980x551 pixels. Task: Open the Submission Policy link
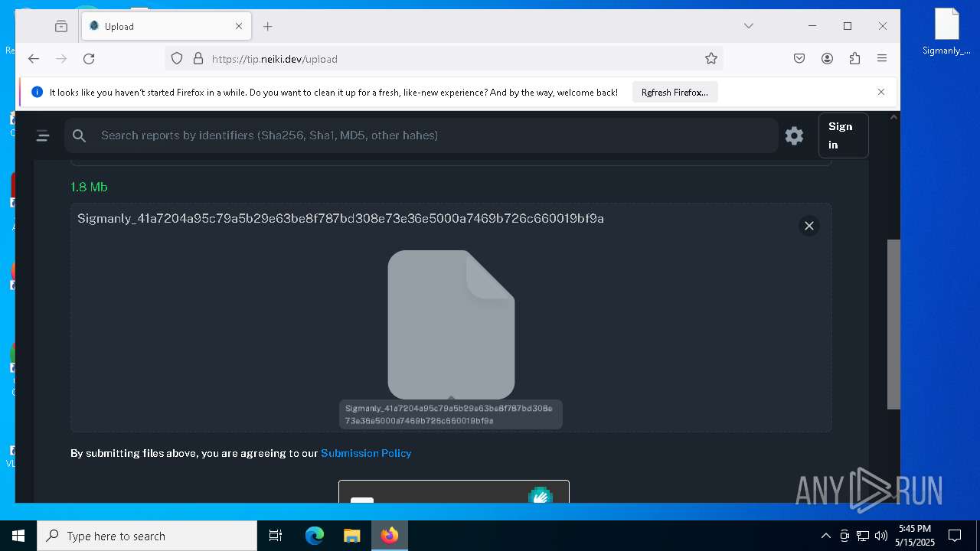pos(366,453)
